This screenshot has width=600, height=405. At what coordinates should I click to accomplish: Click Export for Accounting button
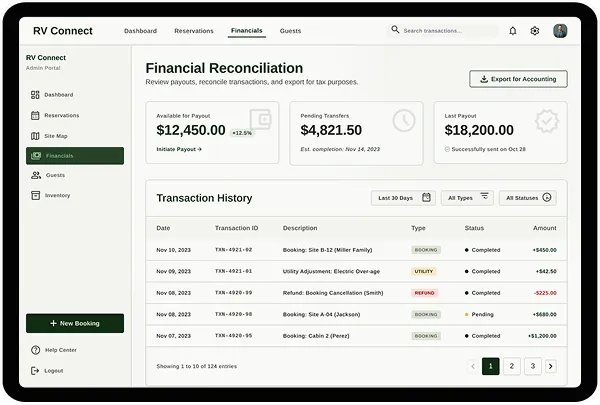(518, 79)
